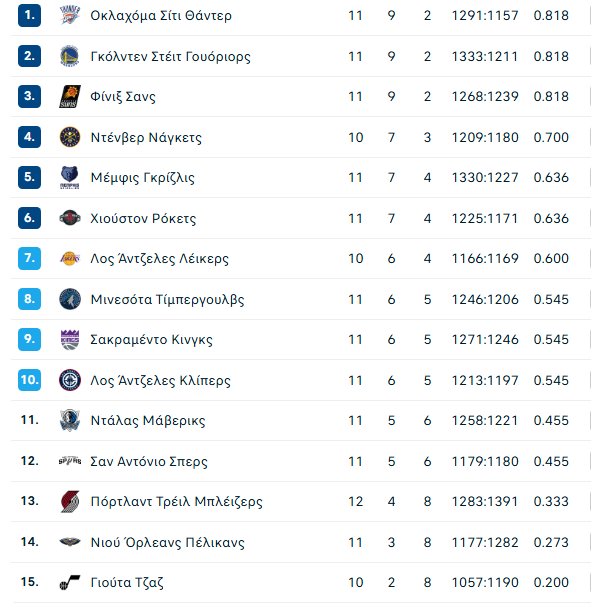Open team page Λος Άντζελες Κλίπερς
The width and height of the screenshot is (591, 613).
point(160,380)
